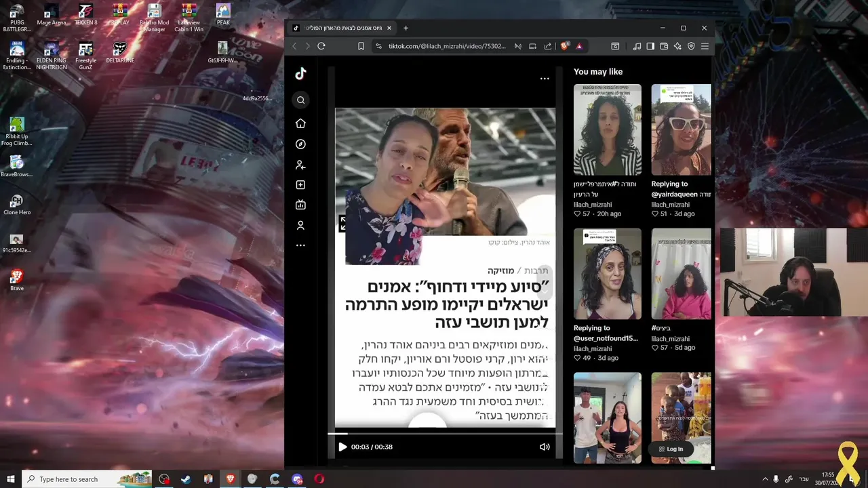
Task: Open a new browser tab
Action: click(x=406, y=28)
